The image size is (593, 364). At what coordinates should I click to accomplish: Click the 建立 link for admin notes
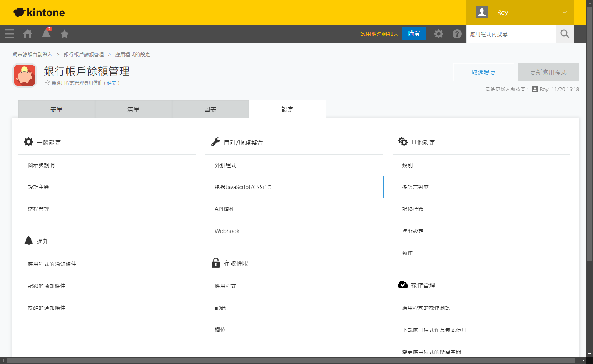(x=112, y=83)
